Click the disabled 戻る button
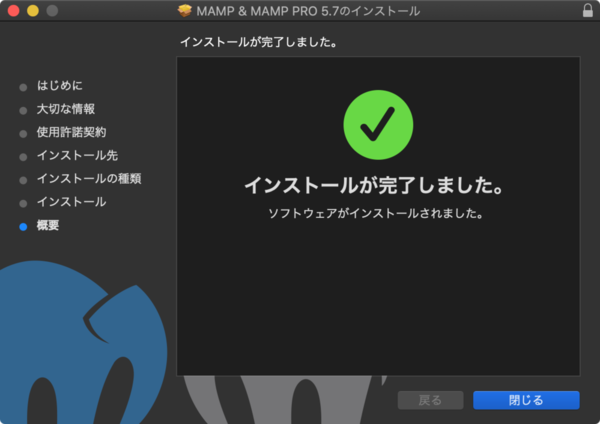This screenshot has height=424, width=600. pyautogui.click(x=430, y=400)
